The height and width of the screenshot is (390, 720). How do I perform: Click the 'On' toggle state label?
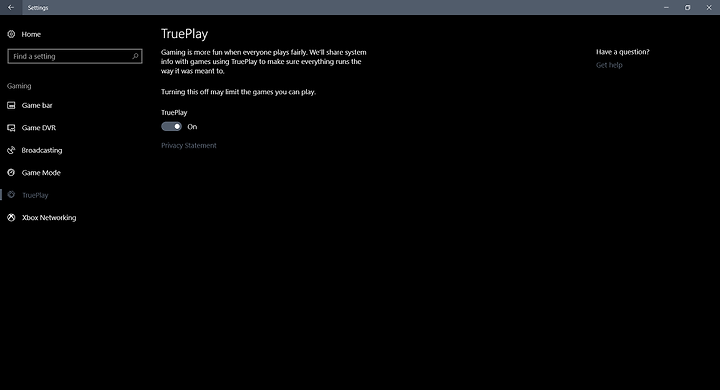click(192, 127)
